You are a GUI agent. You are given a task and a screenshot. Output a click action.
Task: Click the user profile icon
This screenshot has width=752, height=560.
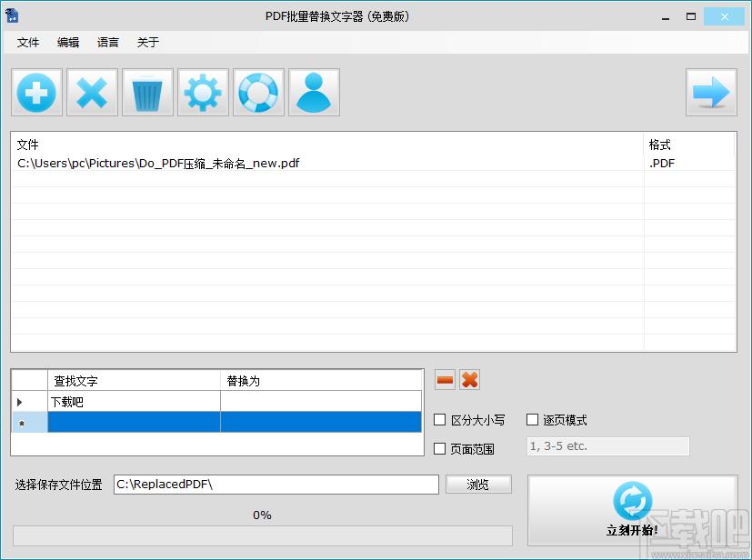(x=314, y=92)
